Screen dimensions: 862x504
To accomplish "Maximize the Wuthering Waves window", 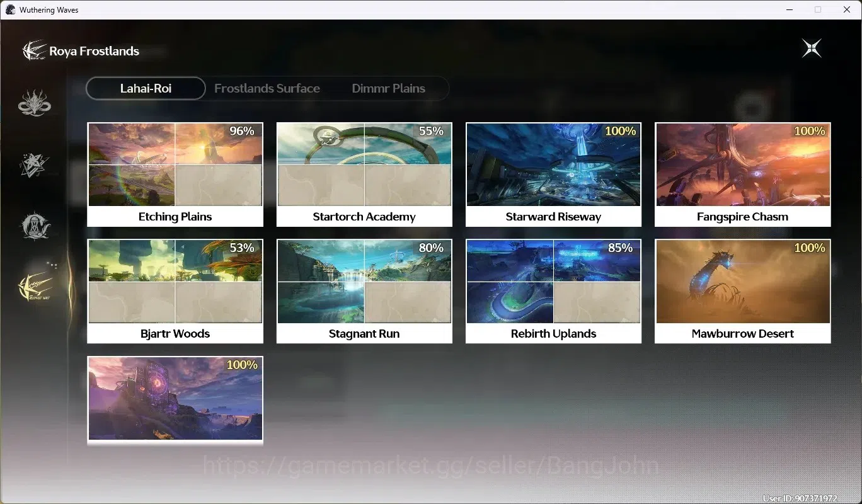I will (818, 9).
